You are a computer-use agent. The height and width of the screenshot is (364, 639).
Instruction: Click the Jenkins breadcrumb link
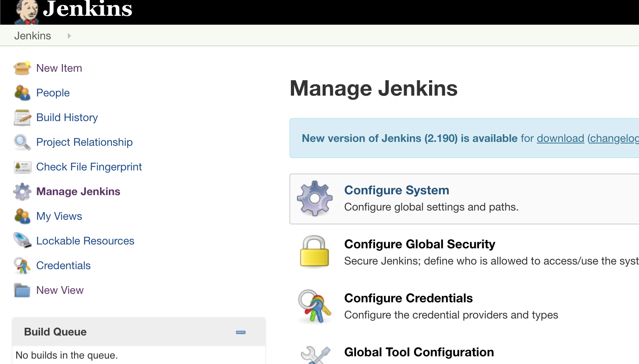tap(32, 36)
